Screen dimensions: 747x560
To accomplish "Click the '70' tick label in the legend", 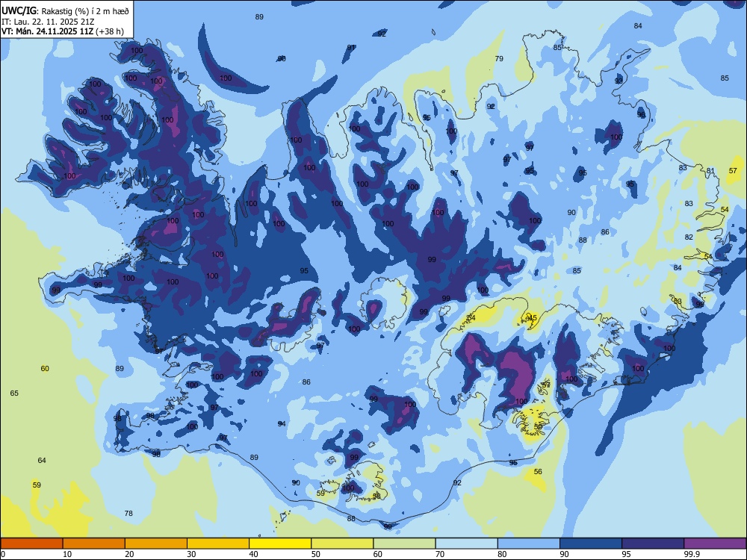I will 440,554.
